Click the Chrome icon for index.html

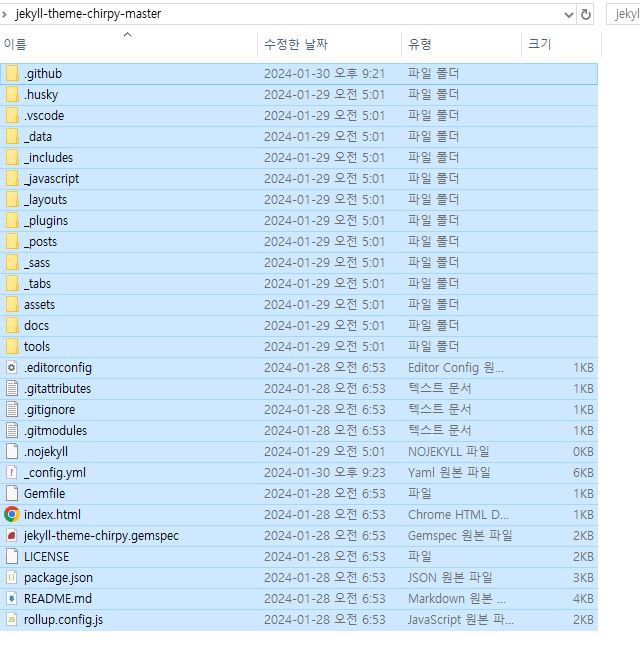12,514
